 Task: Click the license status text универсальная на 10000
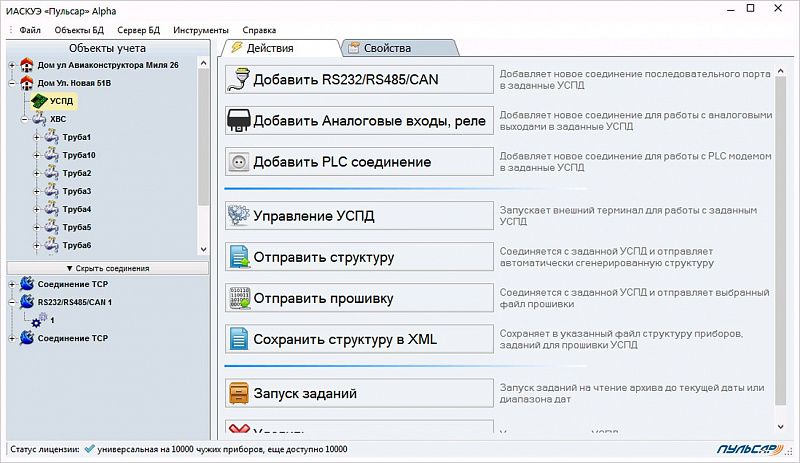click(x=222, y=449)
